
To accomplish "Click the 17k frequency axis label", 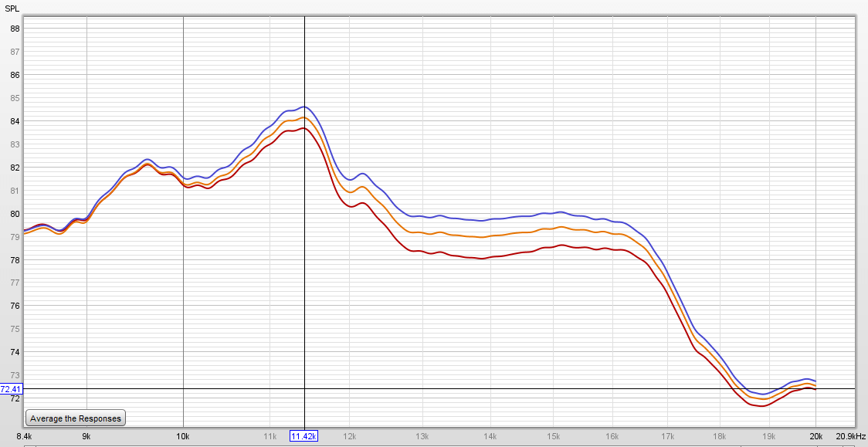I will point(668,436).
